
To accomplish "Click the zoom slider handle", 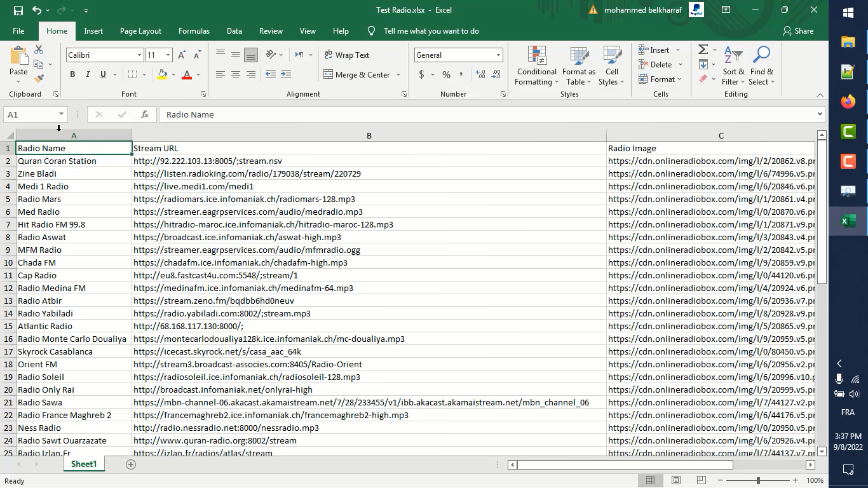I will point(758,480).
